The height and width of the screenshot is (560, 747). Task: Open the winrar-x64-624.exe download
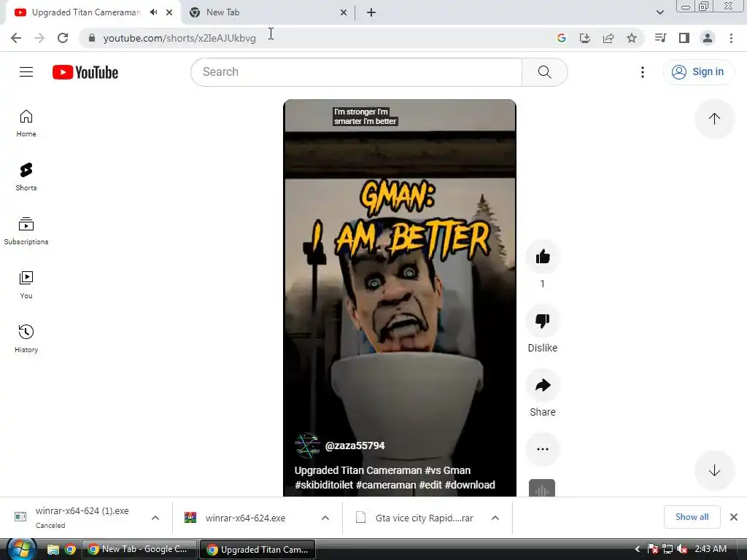click(245, 518)
